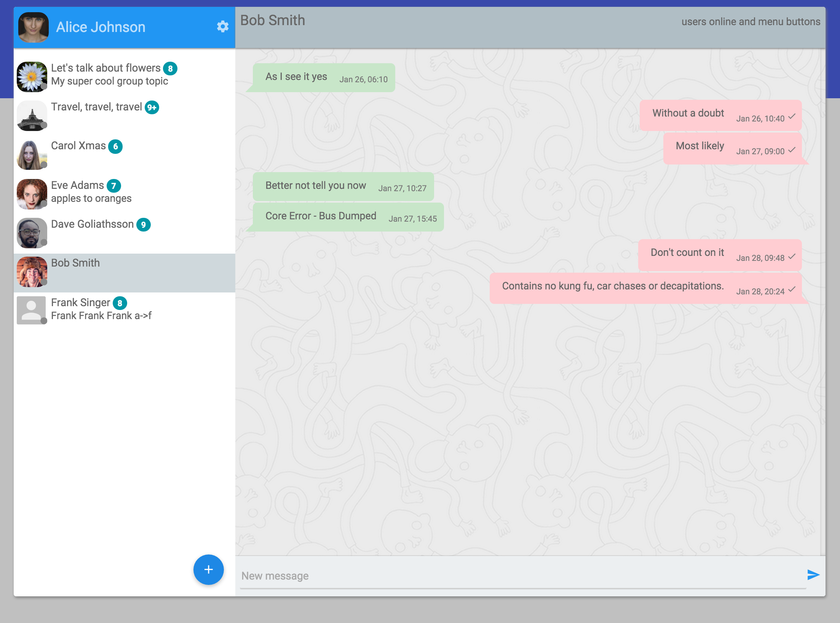This screenshot has width=840, height=623.
Task: Click the 'Most likely' message bubble
Action: tap(733, 148)
